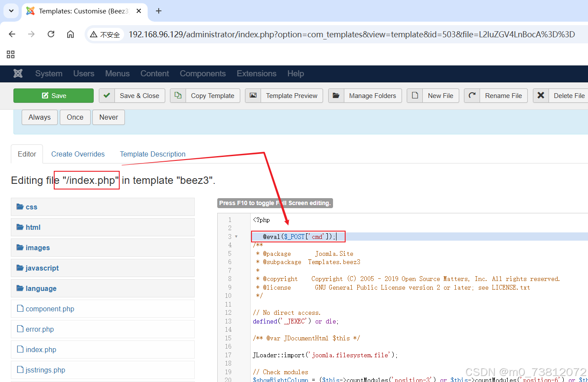This screenshot has height=382, width=588.
Task: Click the green Save button
Action: [53, 95]
